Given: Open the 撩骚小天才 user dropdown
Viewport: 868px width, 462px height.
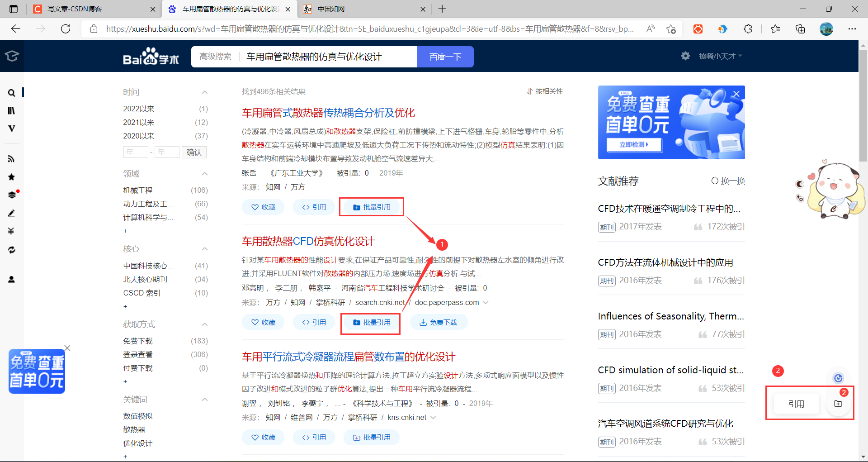Looking at the screenshot, I should [x=720, y=56].
